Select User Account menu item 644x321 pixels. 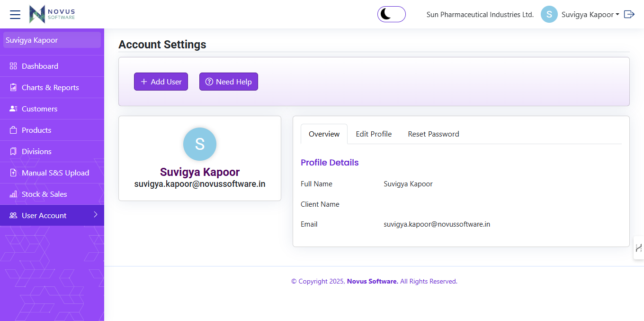click(x=52, y=215)
